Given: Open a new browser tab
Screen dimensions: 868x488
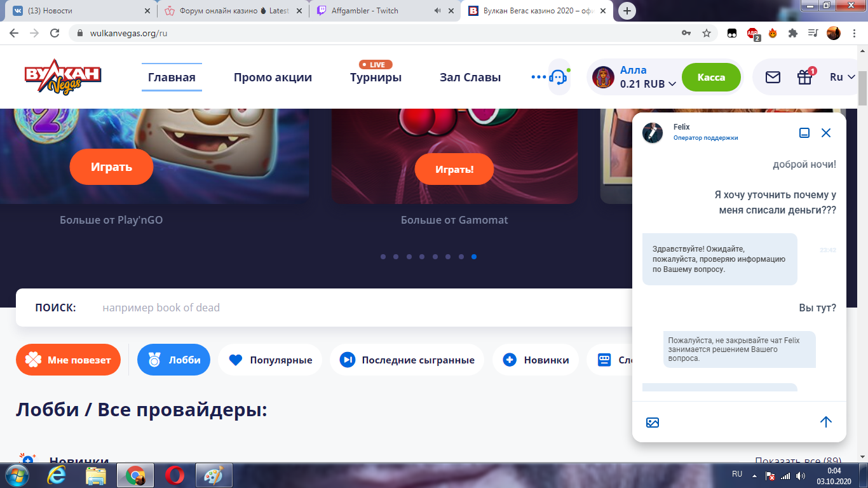Looking at the screenshot, I should [627, 11].
